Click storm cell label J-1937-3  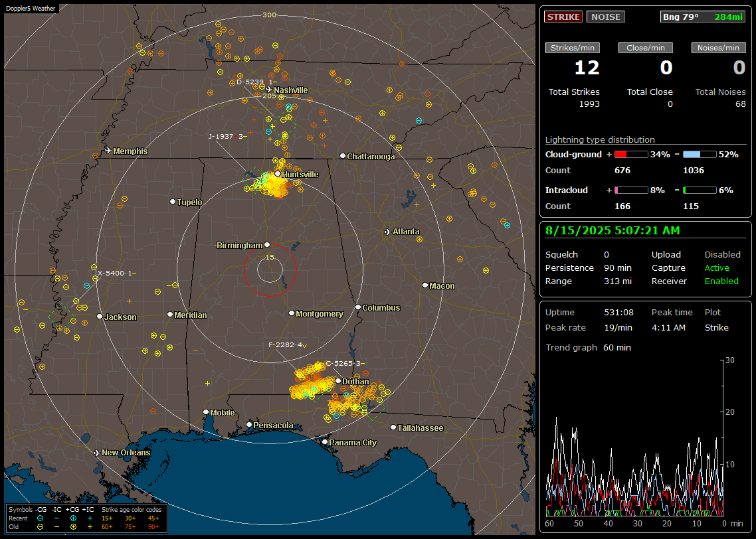click(228, 136)
